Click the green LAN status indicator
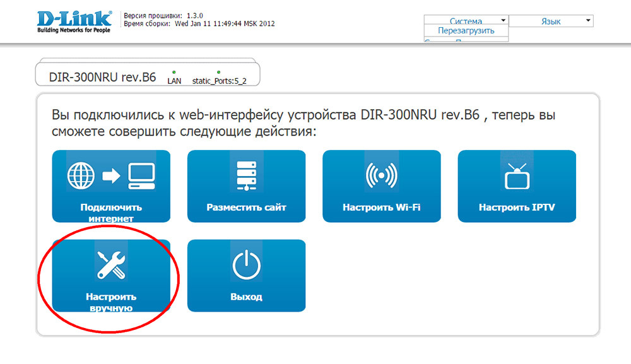The height and width of the screenshot is (364, 631). point(174,73)
